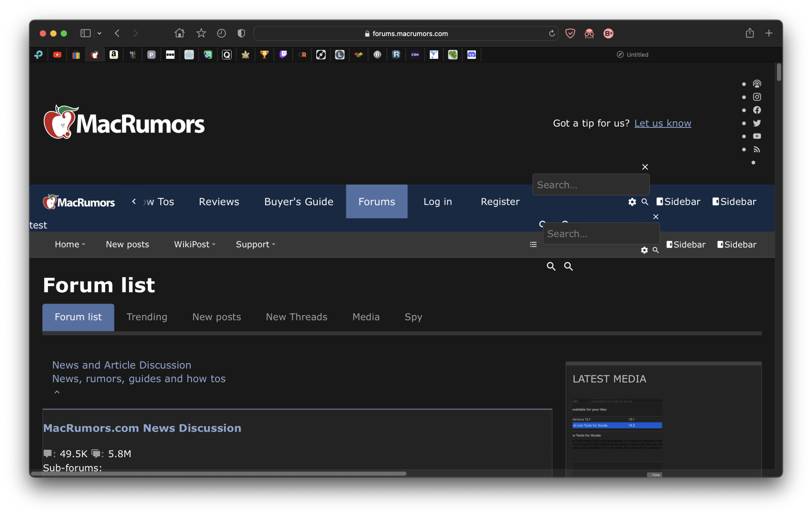Screen dimensions: 812x516
Task: Open the Instagram social icon
Action: click(757, 97)
